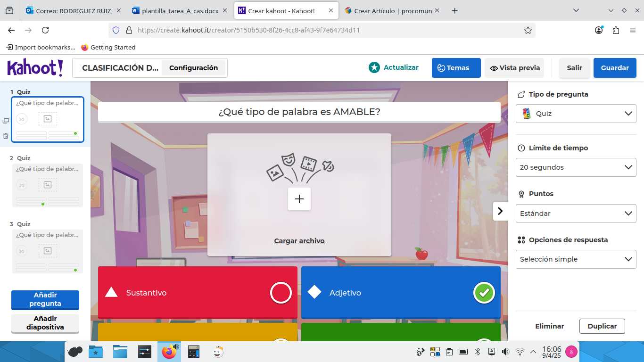Click the plus icon to add media
This screenshot has height=362, width=644.
(x=299, y=199)
